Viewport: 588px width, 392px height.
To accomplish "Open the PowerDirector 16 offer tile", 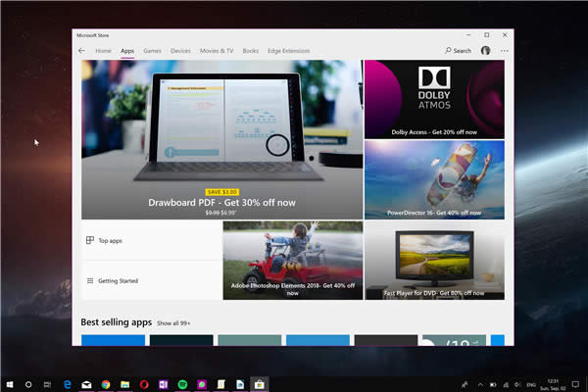I will pyautogui.click(x=434, y=177).
